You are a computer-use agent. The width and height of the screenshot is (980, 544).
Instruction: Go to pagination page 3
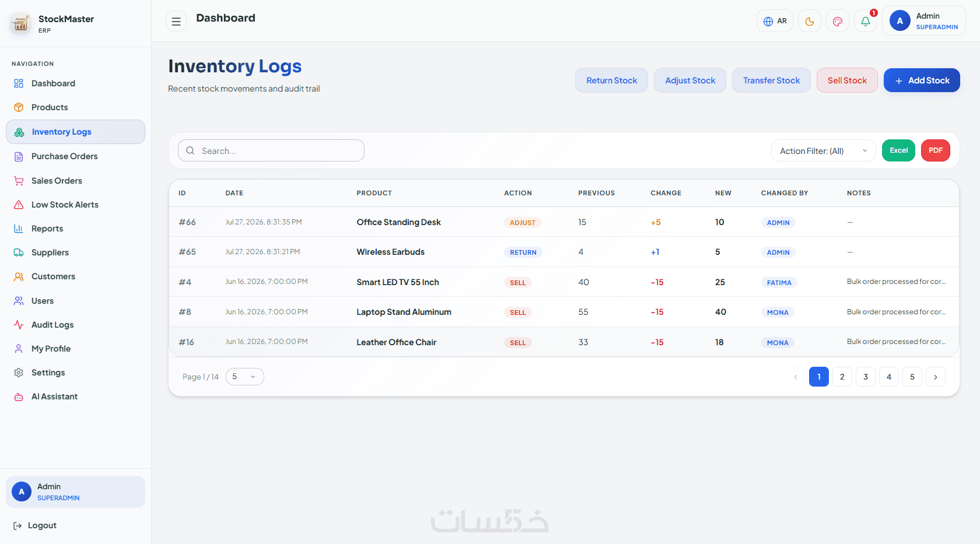click(x=866, y=377)
